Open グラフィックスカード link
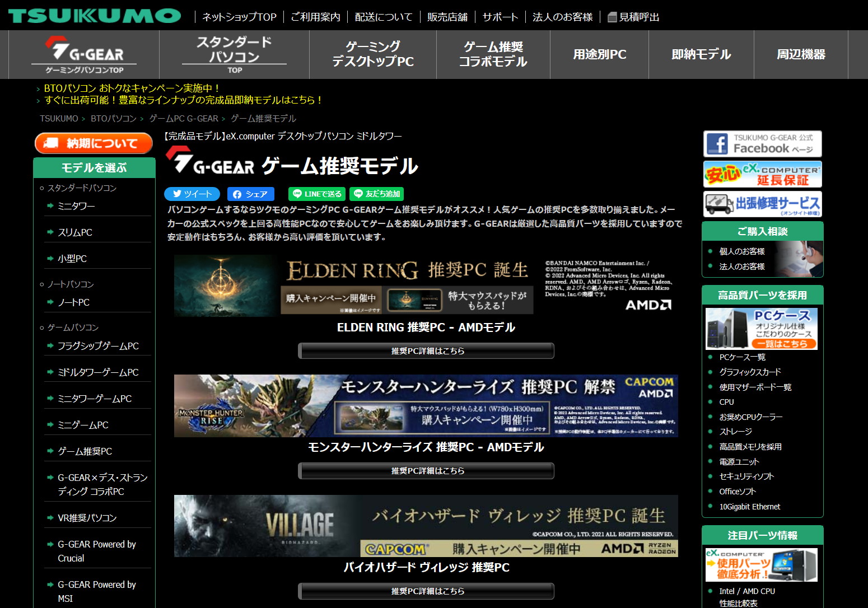Viewport: 868px width, 608px height. (x=750, y=372)
